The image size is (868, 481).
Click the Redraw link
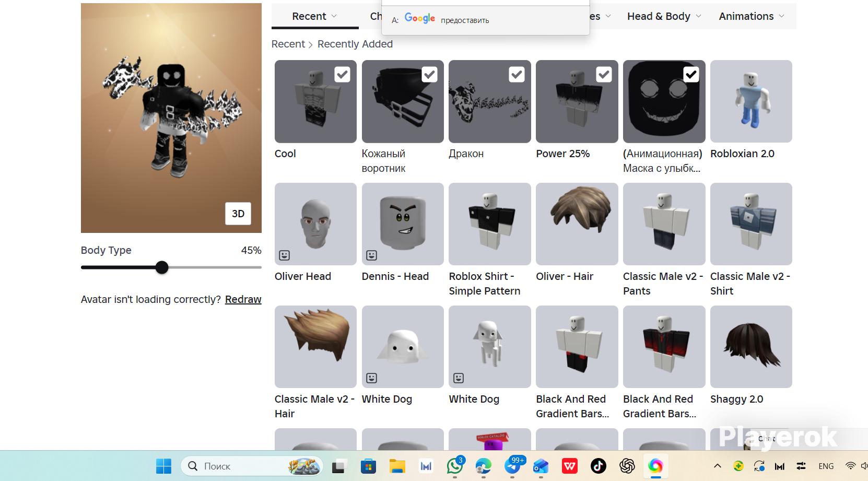(243, 299)
